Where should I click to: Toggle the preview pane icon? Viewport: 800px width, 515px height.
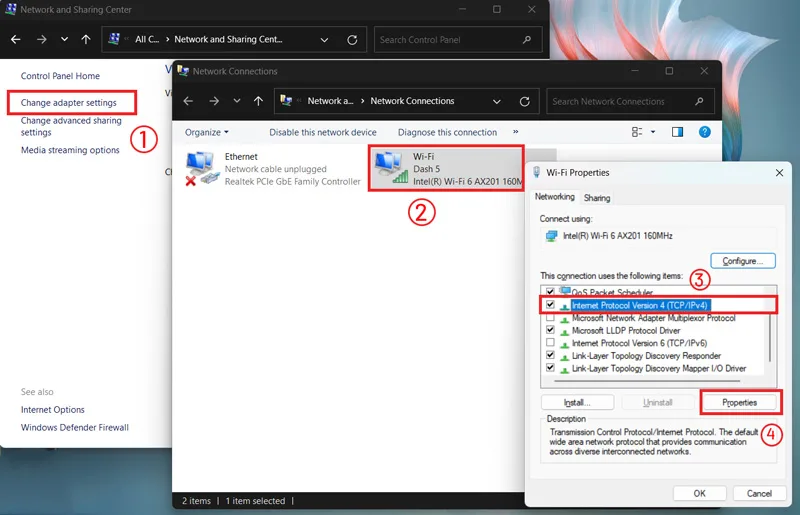[x=677, y=132]
